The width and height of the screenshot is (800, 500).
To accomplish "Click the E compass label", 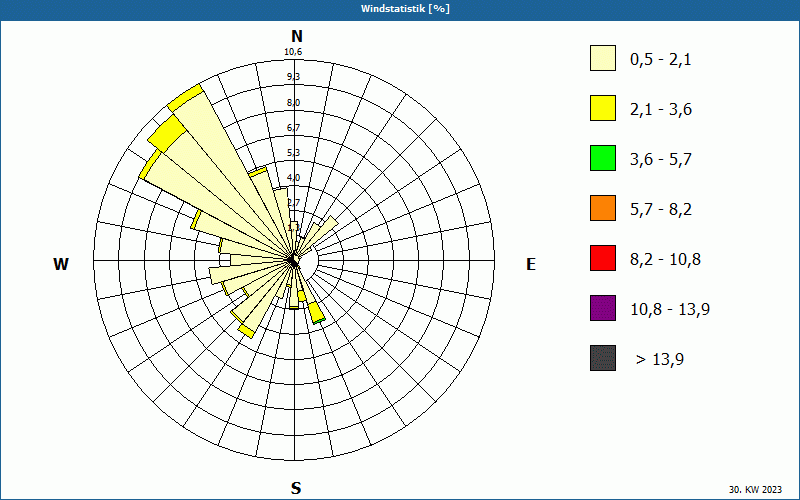I will click(531, 264).
